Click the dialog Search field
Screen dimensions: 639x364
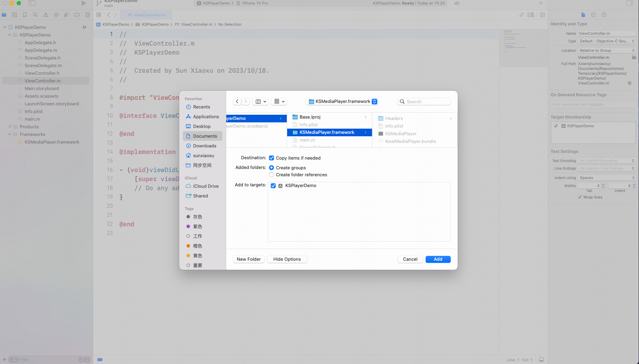[x=424, y=102]
